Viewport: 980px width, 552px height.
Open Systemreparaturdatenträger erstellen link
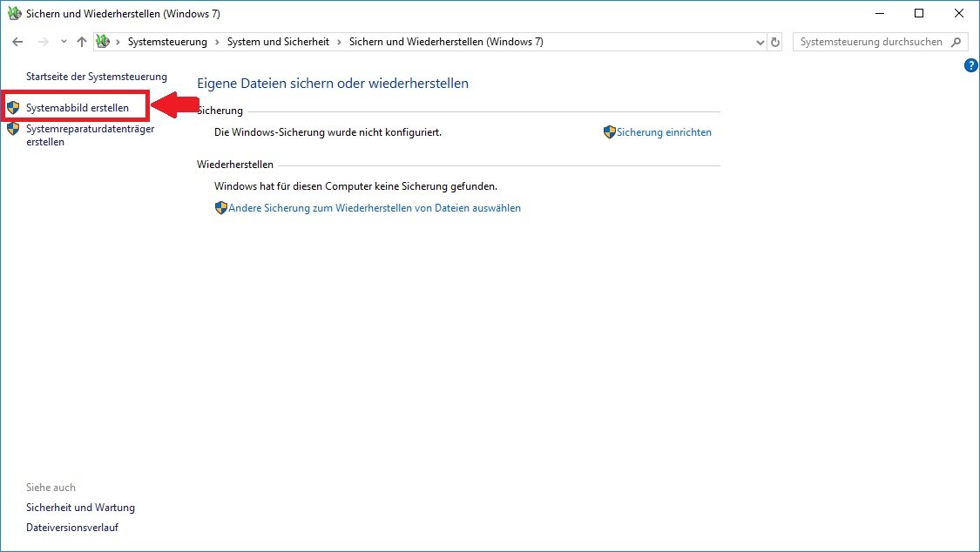tap(90, 136)
